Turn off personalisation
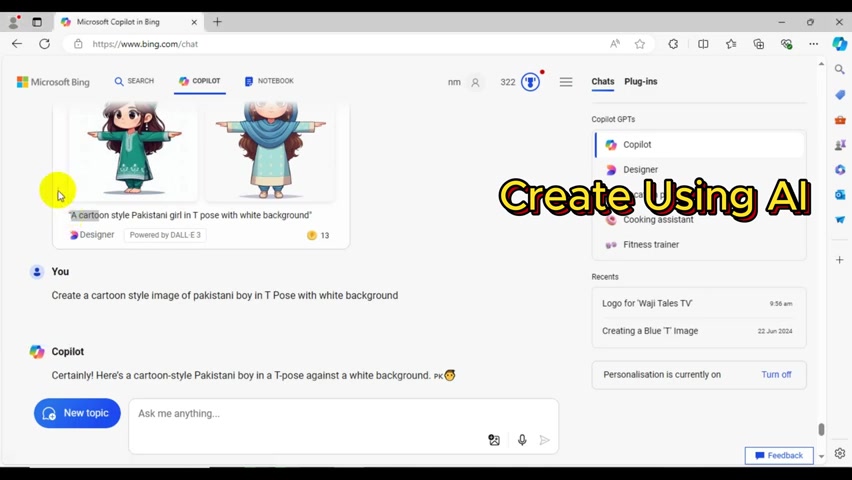The image size is (852, 480). (776, 375)
